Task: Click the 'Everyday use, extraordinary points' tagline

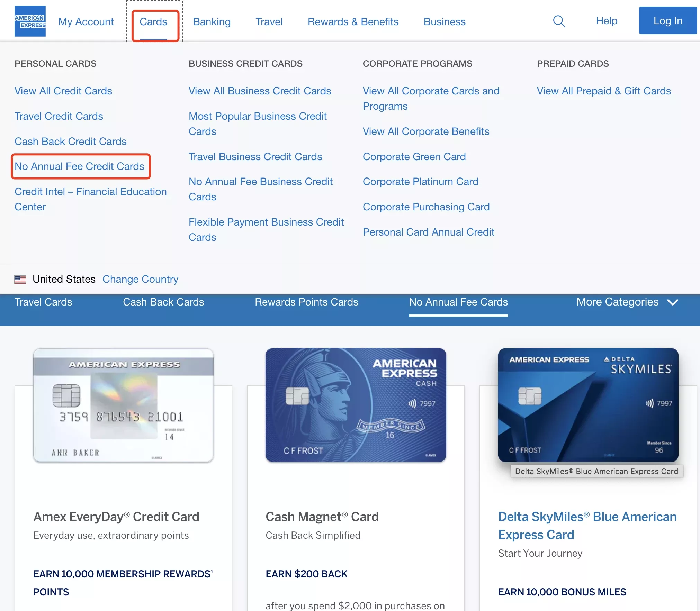Action: tap(111, 535)
